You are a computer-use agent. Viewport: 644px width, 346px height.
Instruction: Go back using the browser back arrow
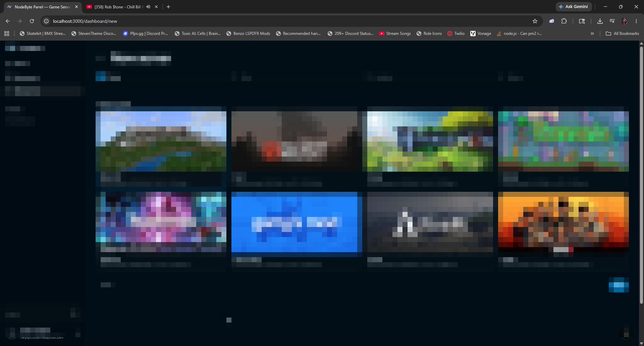[8, 21]
